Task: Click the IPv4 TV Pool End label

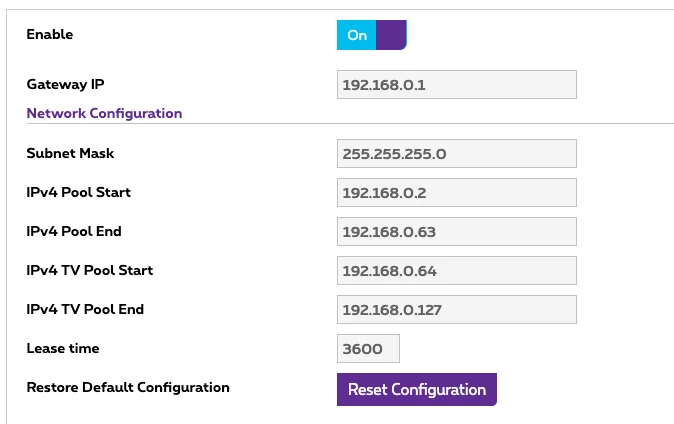Action: click(85, 309)
